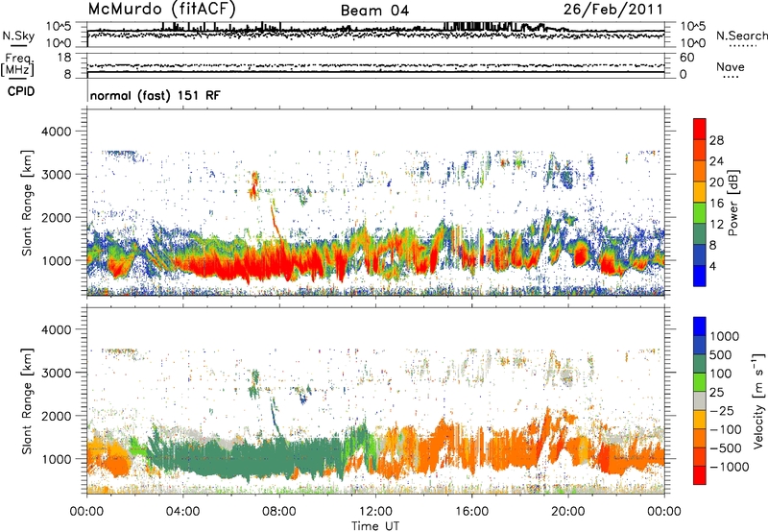Select the "Freq. [MHz]" axis label

tap(17, 65)
